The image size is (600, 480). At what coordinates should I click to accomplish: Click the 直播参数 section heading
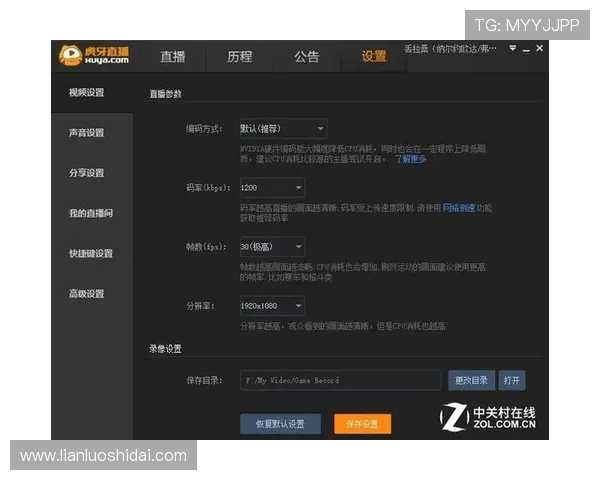coord(165,94)
